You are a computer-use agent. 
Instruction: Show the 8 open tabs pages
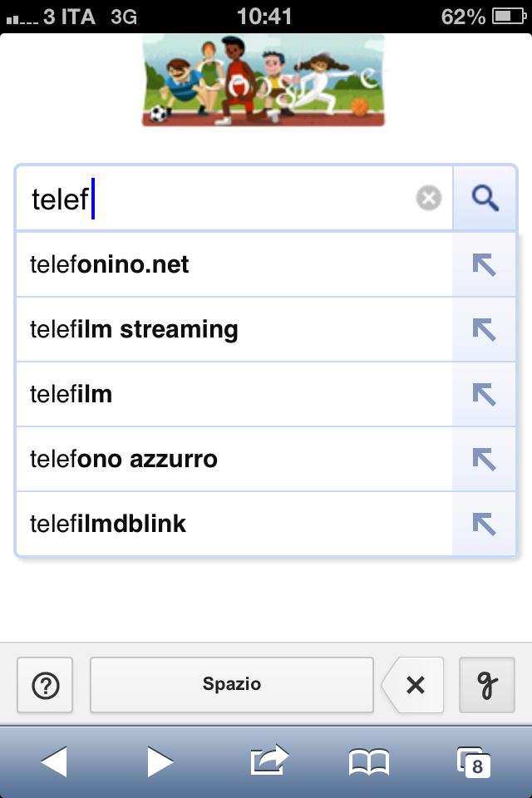coord(474,762)
